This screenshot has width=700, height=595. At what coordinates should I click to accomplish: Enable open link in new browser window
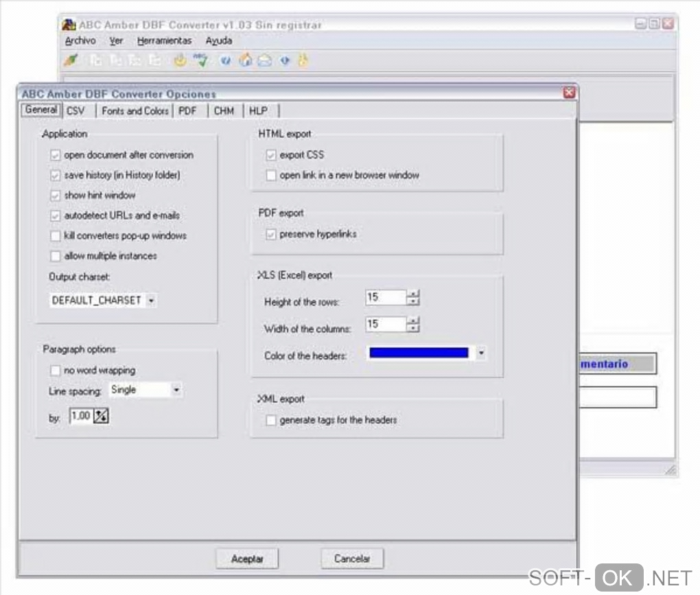coord(270,175)
